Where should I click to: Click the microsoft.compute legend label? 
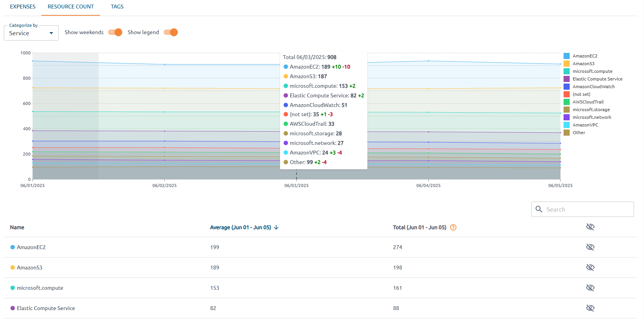point(593,71)
